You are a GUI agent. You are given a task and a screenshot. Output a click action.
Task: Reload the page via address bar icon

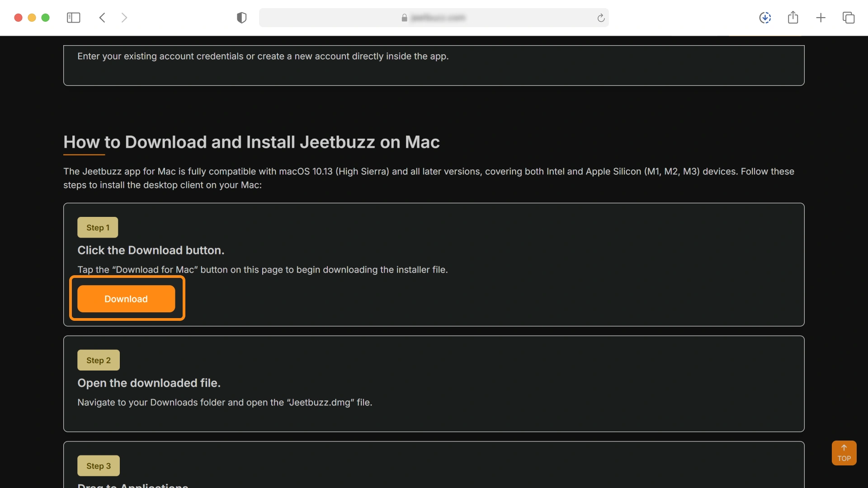point(601,18)
